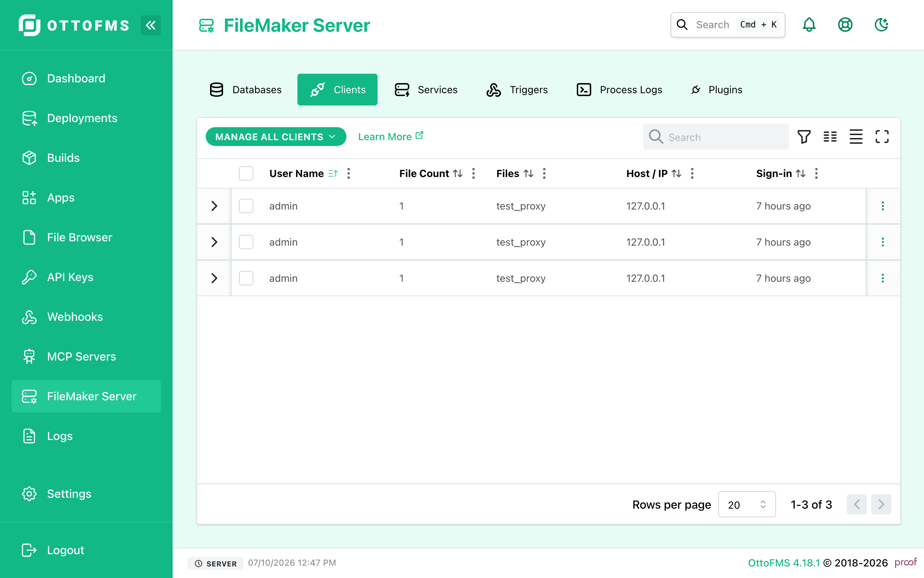The image size is (924, 578).
Task: Collapse the sidebar with the double-chevron button
Action: click(151, 25)
